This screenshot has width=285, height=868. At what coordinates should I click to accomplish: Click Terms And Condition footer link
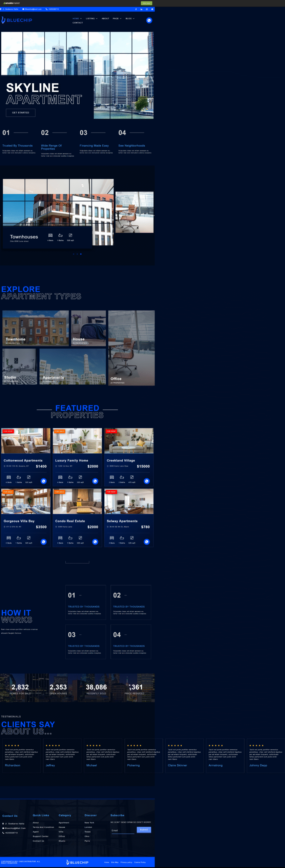pos(43,827)
